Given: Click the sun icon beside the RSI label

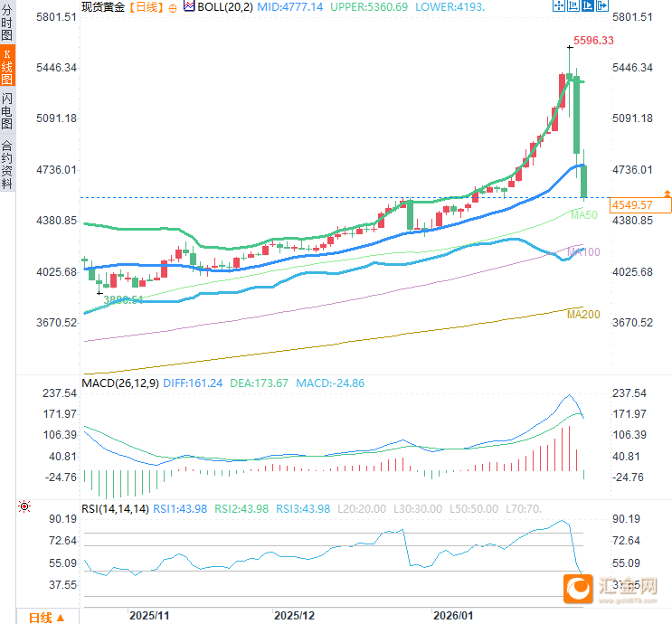Looking at the screenshot, I should point(24,506).
